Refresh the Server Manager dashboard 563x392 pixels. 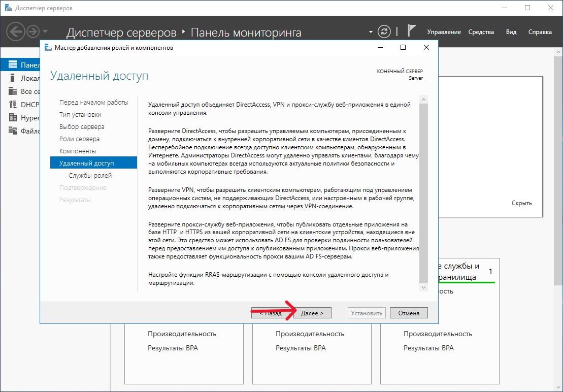coord(385,31)
